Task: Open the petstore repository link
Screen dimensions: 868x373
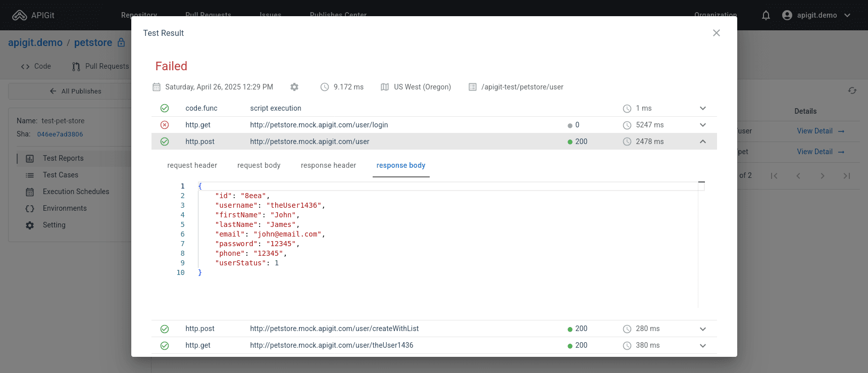Action: point(93,42)
